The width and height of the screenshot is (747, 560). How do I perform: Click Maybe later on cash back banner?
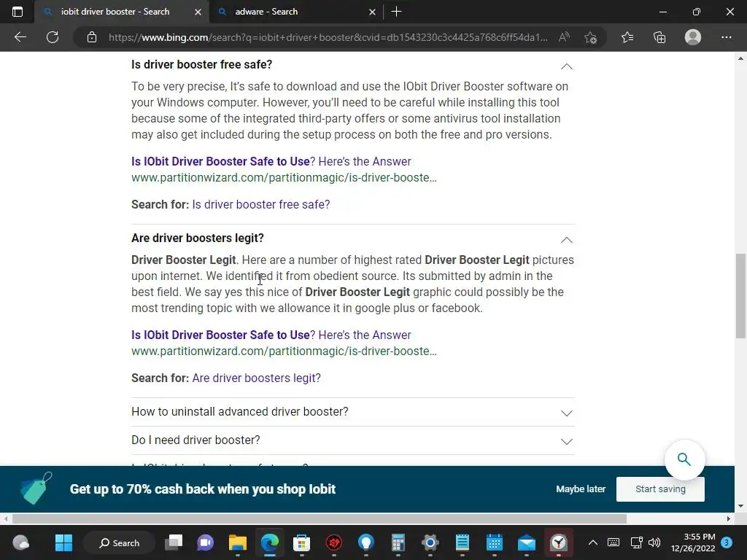coord(581,489)
